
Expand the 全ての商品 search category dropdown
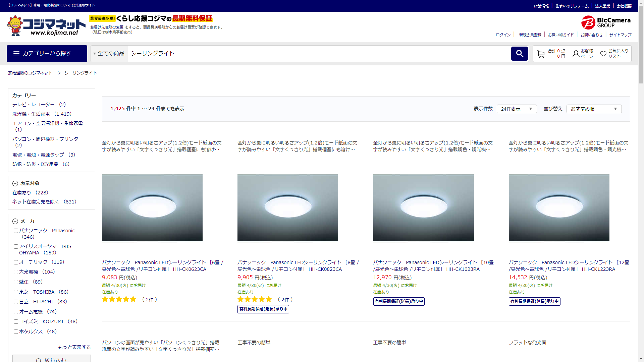pos(109,54)
